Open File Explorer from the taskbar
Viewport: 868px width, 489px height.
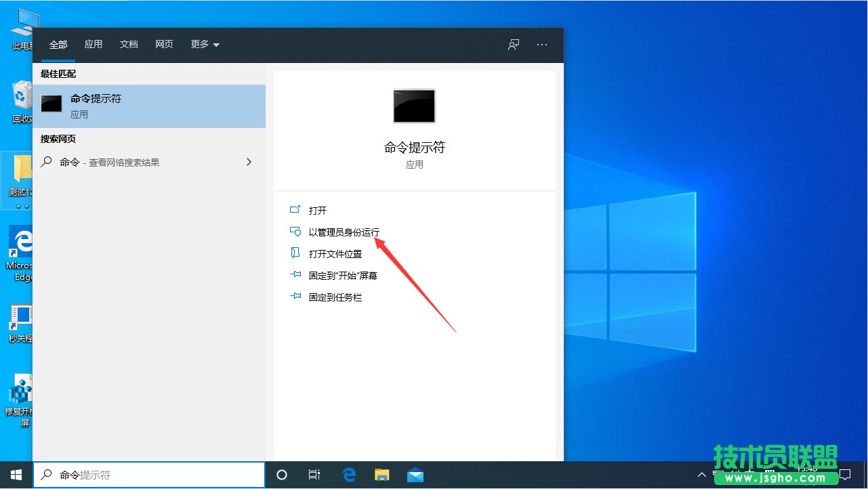(381, 475)
